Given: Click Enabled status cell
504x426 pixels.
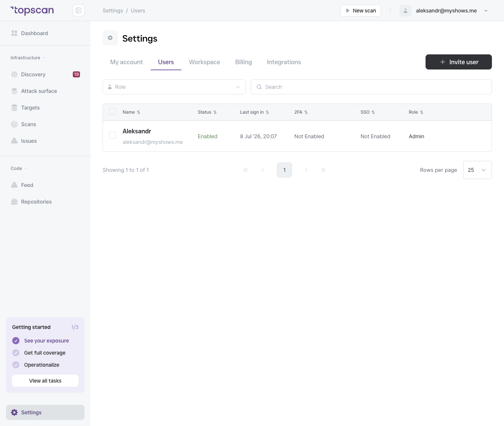Looking at the screenshot, I should pos(207,136).
